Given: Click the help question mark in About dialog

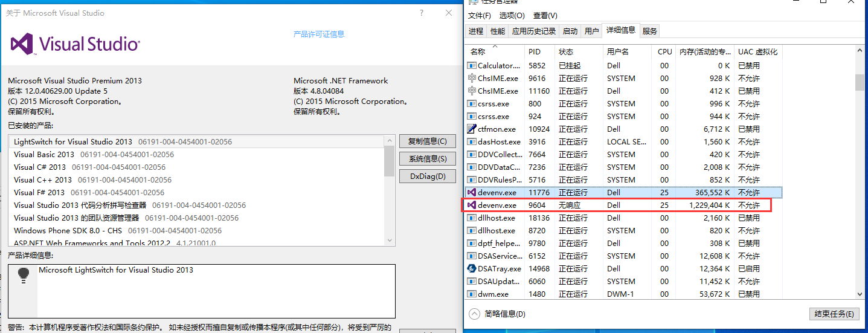Looking at the screenshot, I should pos(422,13).
